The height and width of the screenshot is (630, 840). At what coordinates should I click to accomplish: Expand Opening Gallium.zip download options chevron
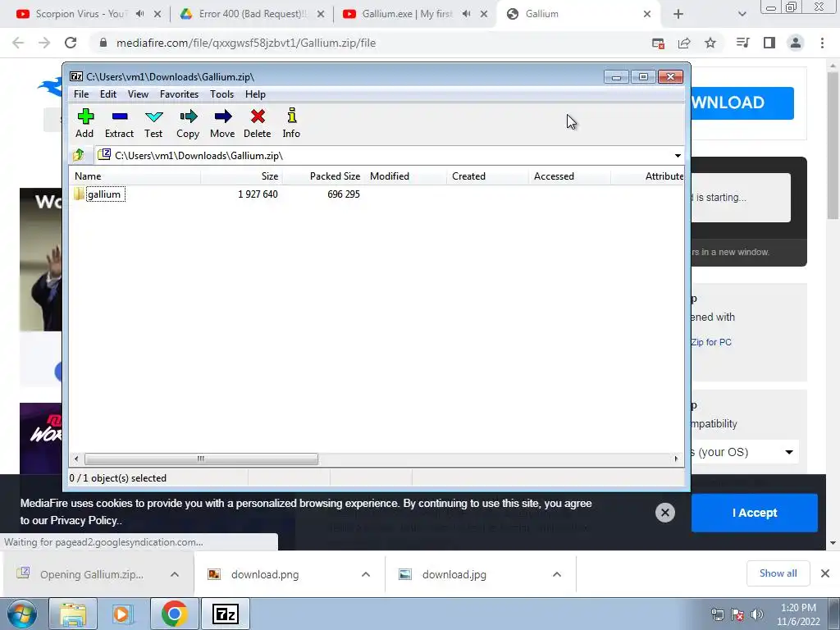(x=175, y=574)
